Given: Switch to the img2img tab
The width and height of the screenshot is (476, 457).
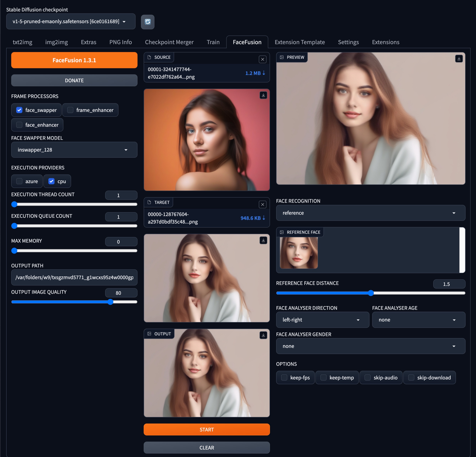Looking at the screenshot, I should [x=56, y=42].
